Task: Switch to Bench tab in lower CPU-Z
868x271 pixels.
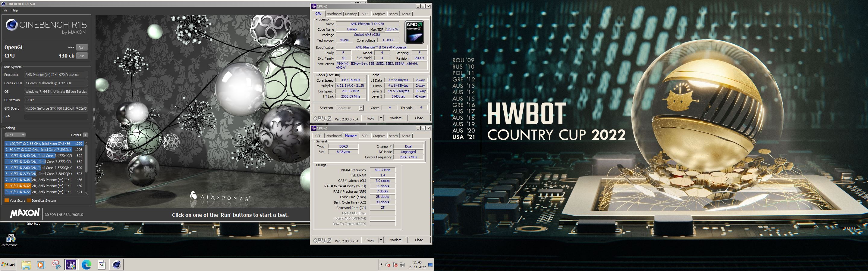Action: 393,136
